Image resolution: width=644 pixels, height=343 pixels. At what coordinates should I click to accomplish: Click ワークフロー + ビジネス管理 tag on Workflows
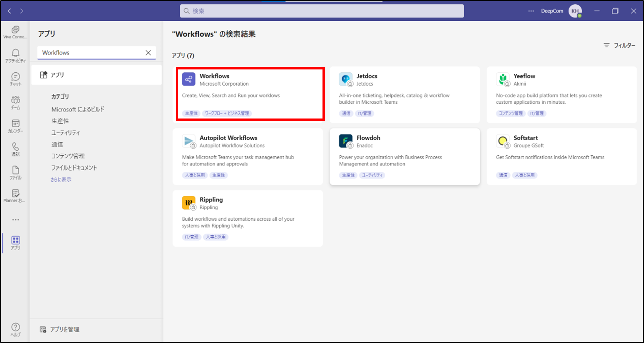point(227,113)
